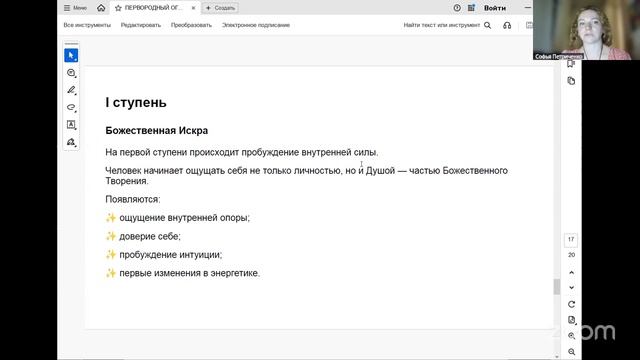Viewport: 640px width, 360px height.
Task: Click the Zoom participant video thumbnail
Action: click(586, 30)
